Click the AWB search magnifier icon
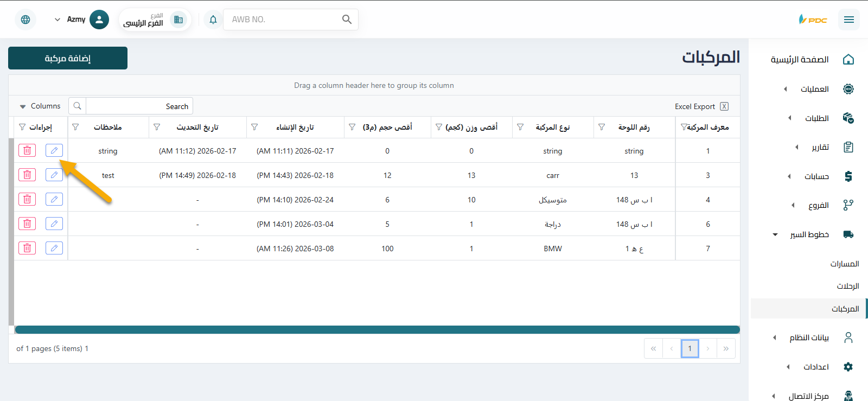 (x=347, y=20)
